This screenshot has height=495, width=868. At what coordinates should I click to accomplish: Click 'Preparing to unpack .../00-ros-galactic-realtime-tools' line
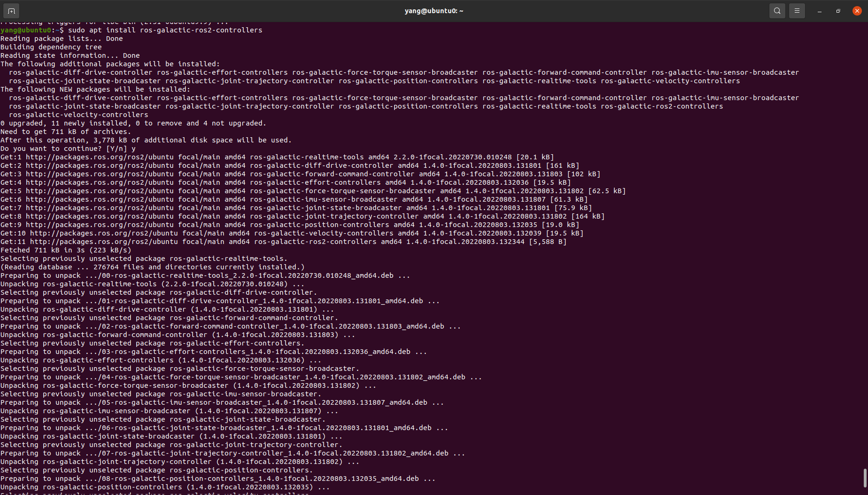click(x=205, y=275)
